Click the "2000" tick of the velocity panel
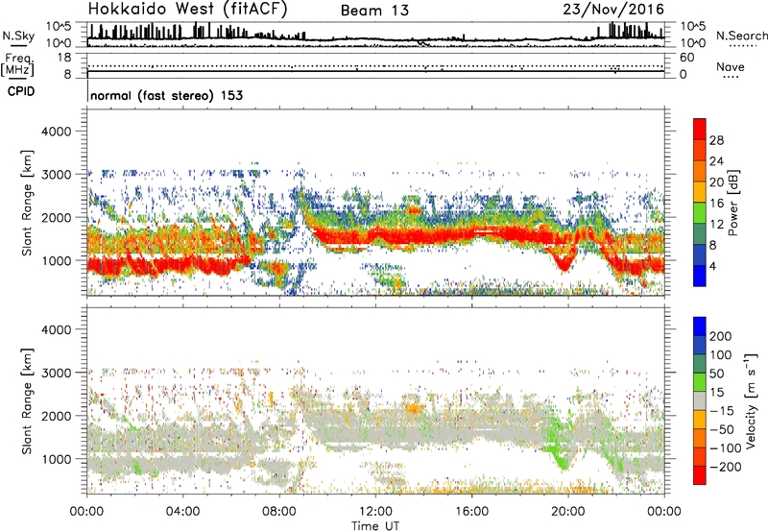The width and height of the screenshot is (768, 532). pyautogui.click(x=57, y=416)
